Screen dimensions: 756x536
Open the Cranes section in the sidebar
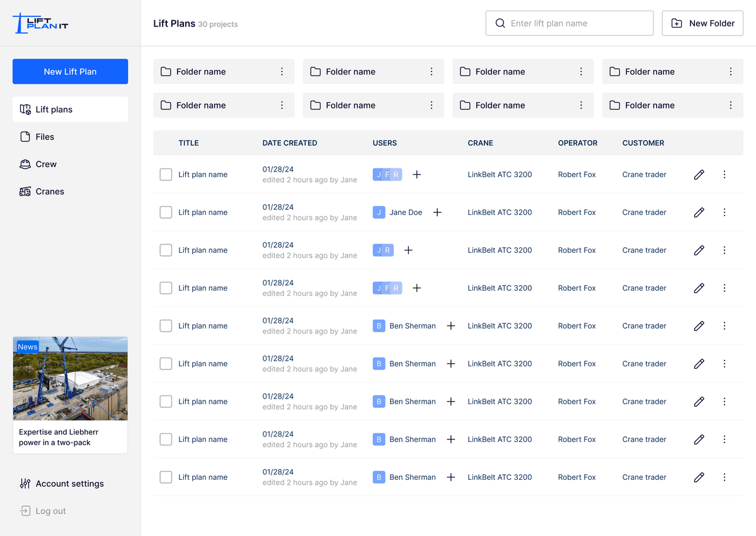(x=25, y=191)
